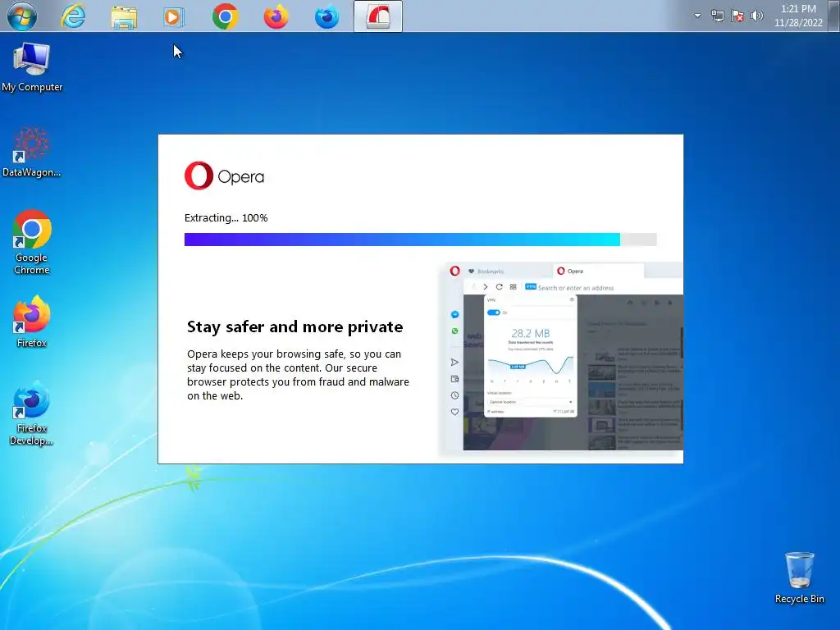
Task: Click the Opera logo in installer
Action: click(225, 176)
